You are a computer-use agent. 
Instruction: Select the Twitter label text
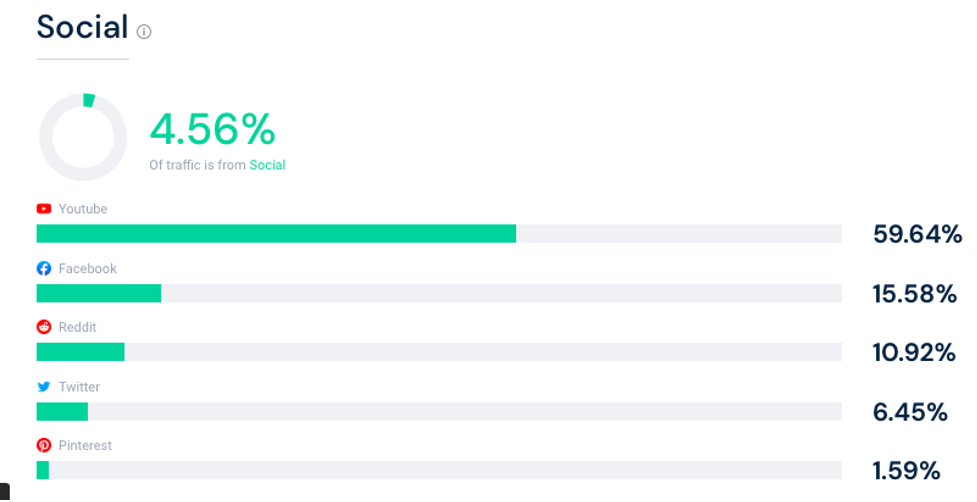coord(79,387)
